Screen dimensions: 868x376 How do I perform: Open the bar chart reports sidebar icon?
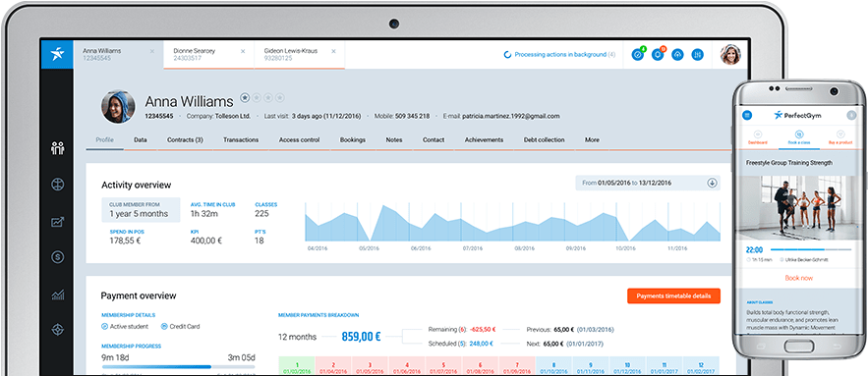point(58,295)
